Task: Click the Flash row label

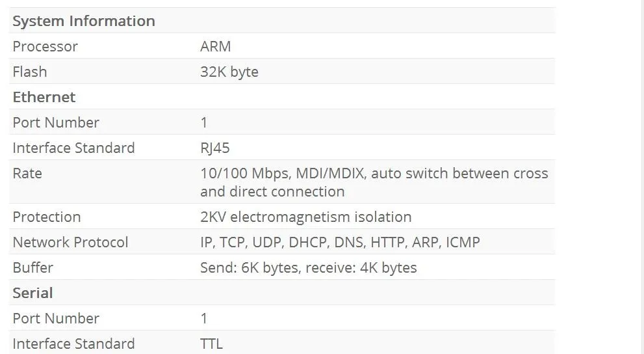Action: click(30, 72)
